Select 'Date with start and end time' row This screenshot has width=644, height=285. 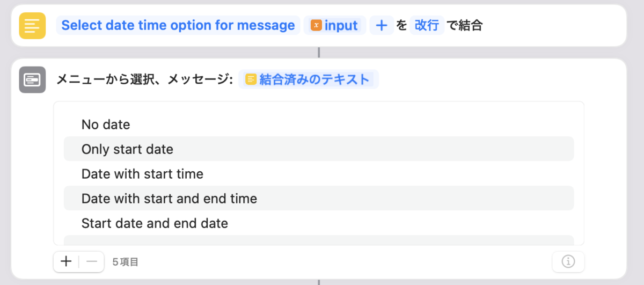[x=319, y=199]
